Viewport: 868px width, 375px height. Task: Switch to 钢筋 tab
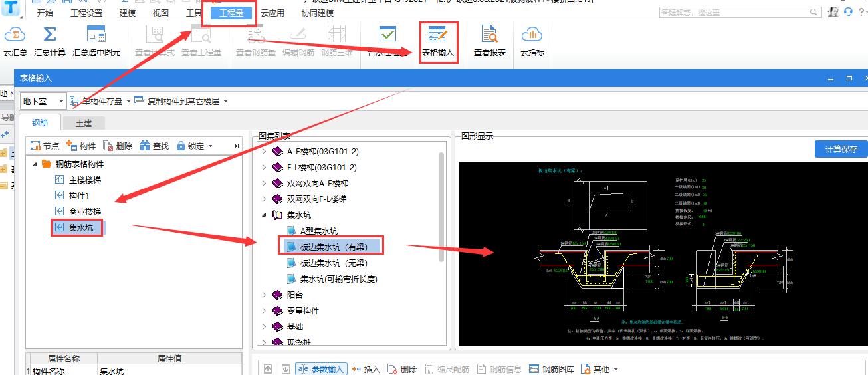click(40, 122)
